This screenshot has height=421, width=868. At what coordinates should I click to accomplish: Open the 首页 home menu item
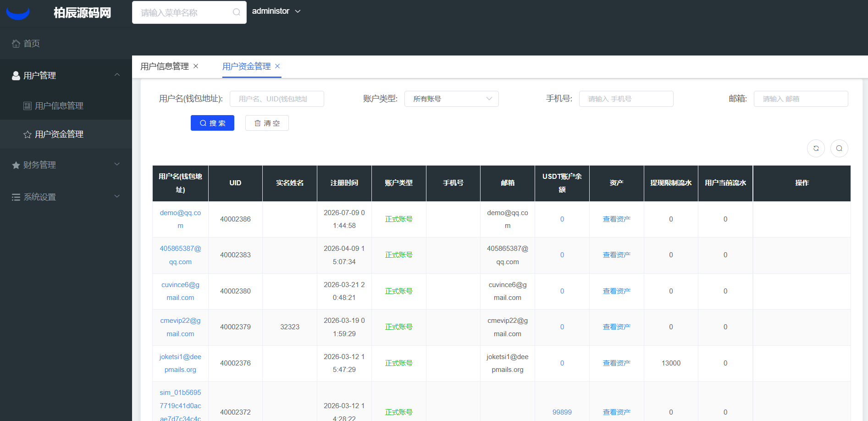coord(66,44)
